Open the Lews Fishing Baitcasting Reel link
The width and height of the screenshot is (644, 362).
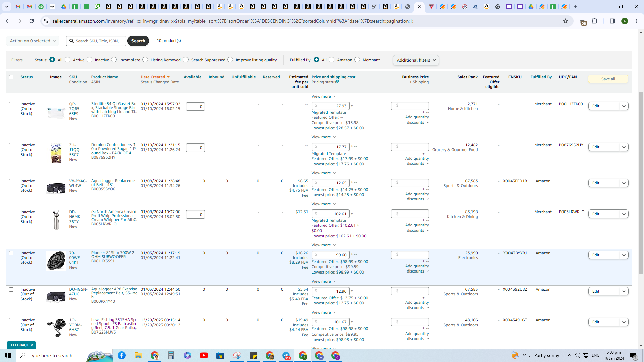(114, 324)
